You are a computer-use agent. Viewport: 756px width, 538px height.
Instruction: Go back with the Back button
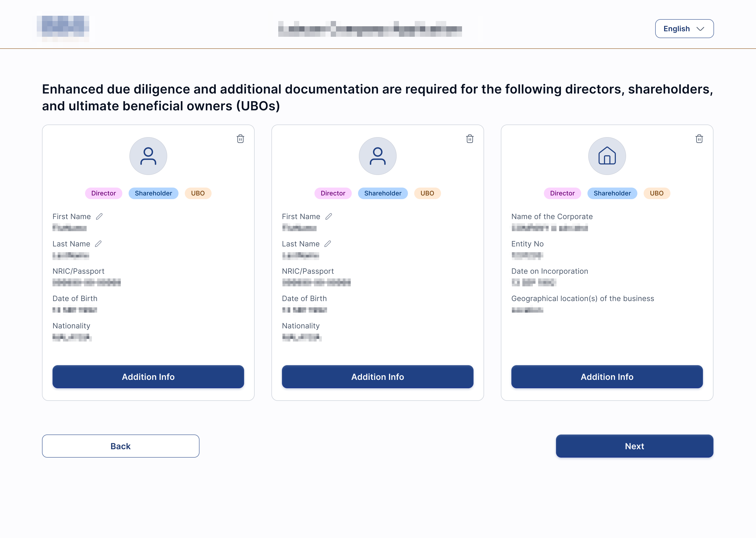(x=120, y=446)
